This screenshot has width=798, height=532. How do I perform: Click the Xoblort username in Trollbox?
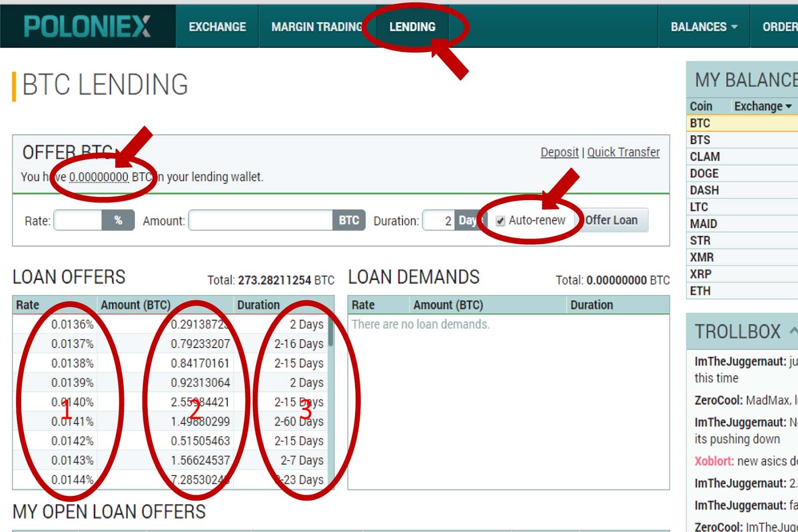coord(714,461)
